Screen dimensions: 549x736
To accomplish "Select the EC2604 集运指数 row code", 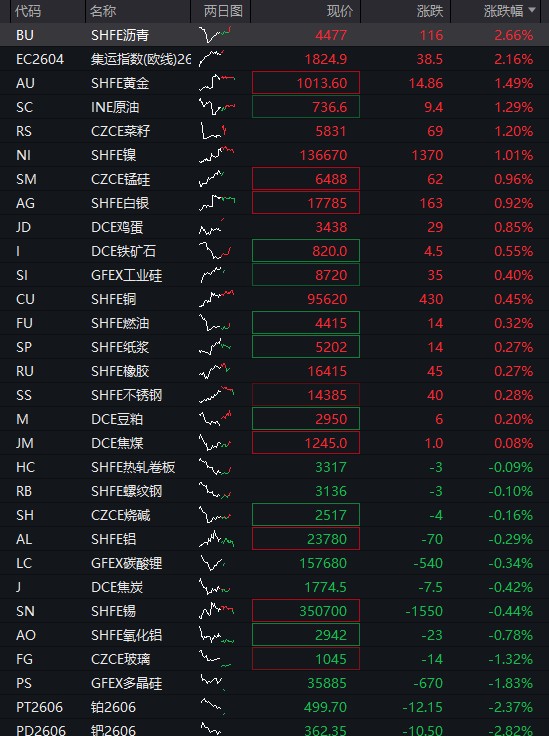I will 40,59.
